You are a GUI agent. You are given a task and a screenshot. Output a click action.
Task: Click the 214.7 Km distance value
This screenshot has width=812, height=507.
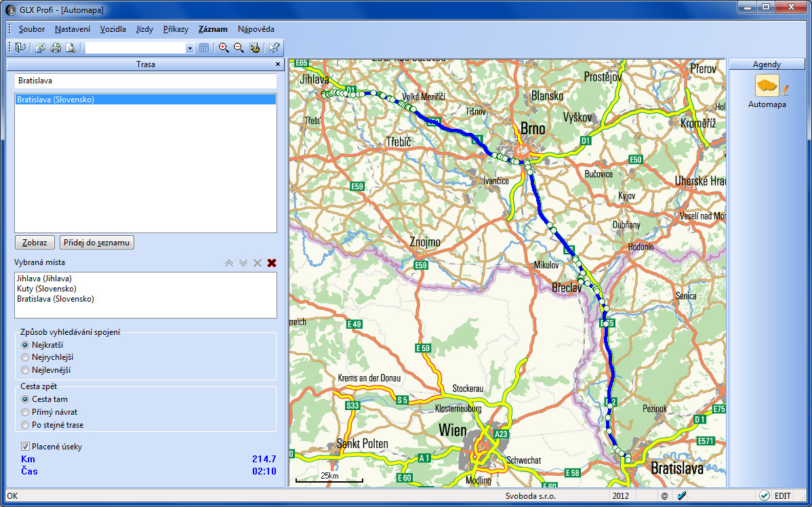(x=264, y=459)
